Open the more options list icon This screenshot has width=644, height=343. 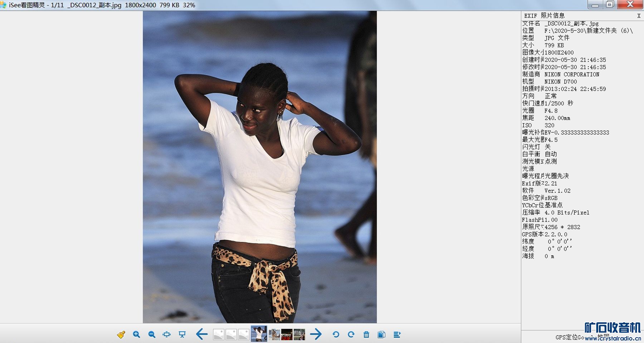point(397,334)
